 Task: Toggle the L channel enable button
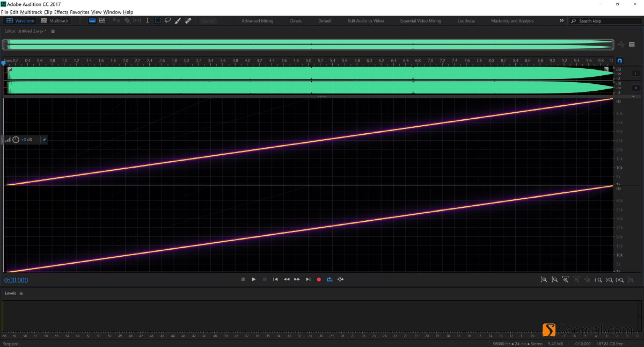pyautogui.click(x=636, y=73)
